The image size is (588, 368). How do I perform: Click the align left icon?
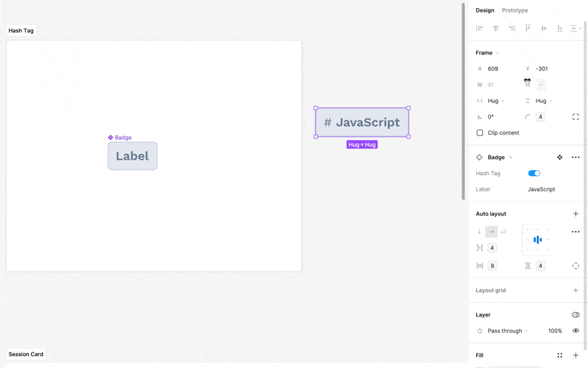(x=480, y=28)
